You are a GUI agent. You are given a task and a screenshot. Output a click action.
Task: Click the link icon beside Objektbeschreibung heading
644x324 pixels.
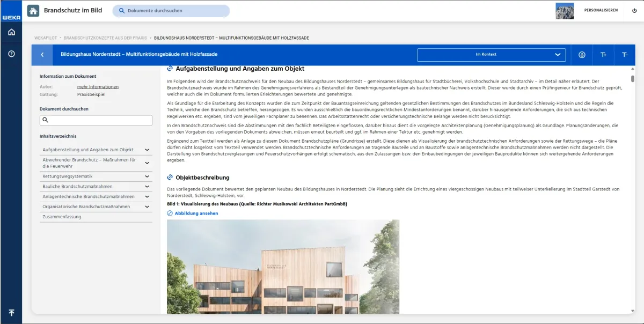click(x=170, y=178)
